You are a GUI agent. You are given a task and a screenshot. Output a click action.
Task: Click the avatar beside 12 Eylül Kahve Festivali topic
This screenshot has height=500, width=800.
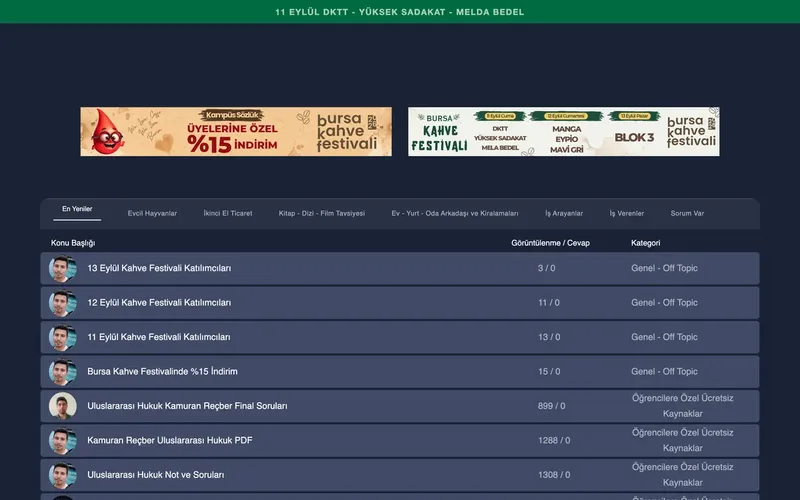point(63,303)
